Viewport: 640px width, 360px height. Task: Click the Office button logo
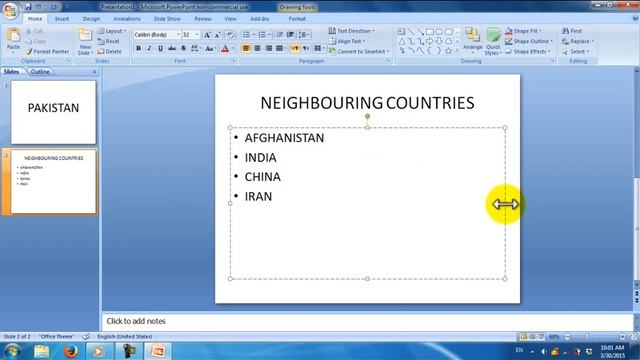tap(10, 10)
